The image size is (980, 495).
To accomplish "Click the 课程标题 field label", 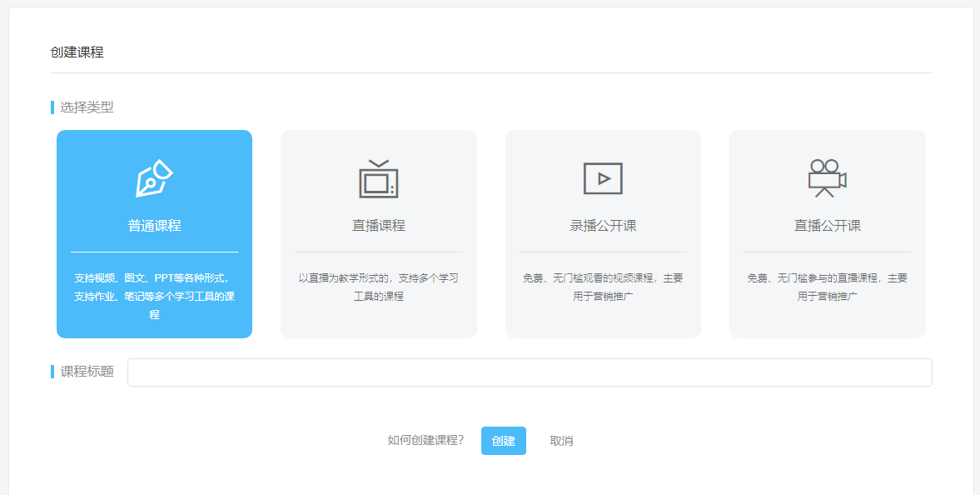I will pyautogui.click(x=87, y=372).
